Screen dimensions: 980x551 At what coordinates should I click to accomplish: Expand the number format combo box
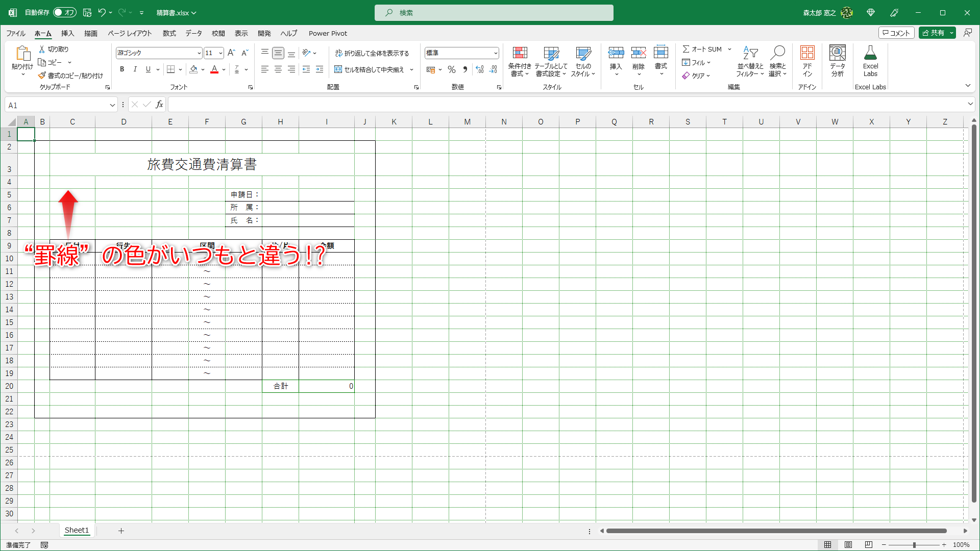495,53
